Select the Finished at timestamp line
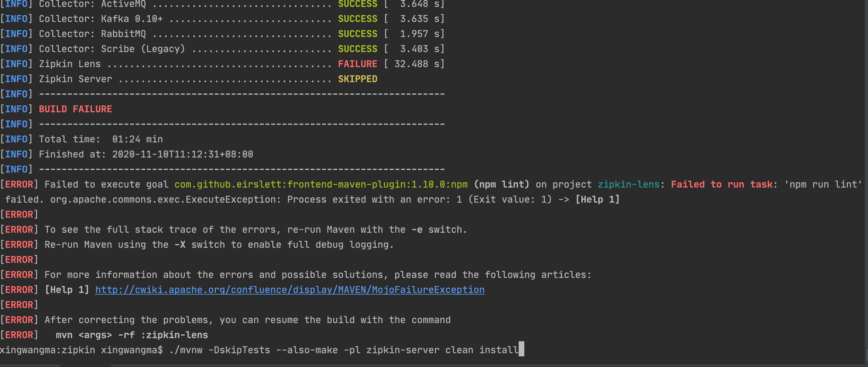Image resolution: width=868 pixels, height=367 pixels. [x=145, y=154]
